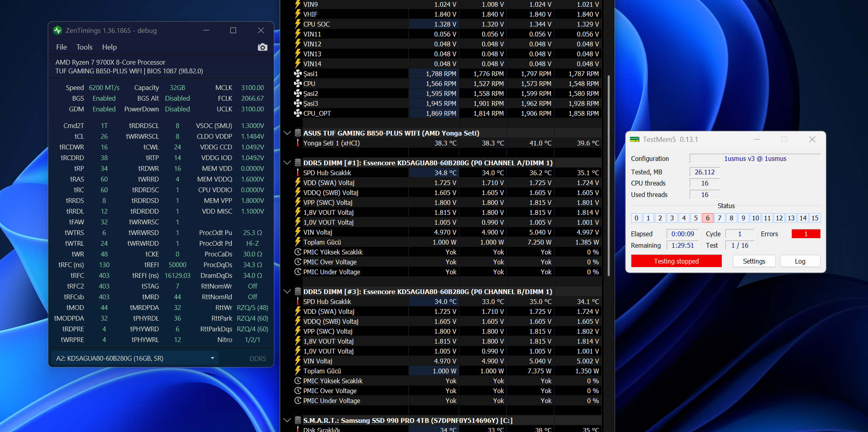The height and width of the screenshot is (432, 868).
Task: Click the Testing stopped button in TestMem5
Action: 676,261
